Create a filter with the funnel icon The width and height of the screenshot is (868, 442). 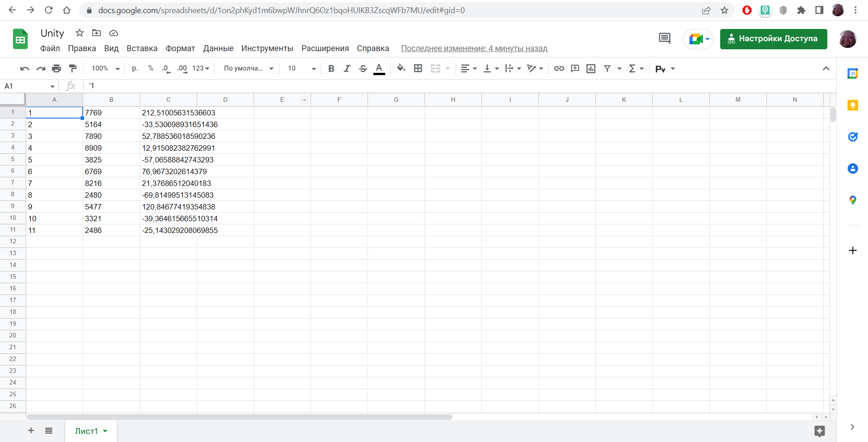click(x=608, y=69)
